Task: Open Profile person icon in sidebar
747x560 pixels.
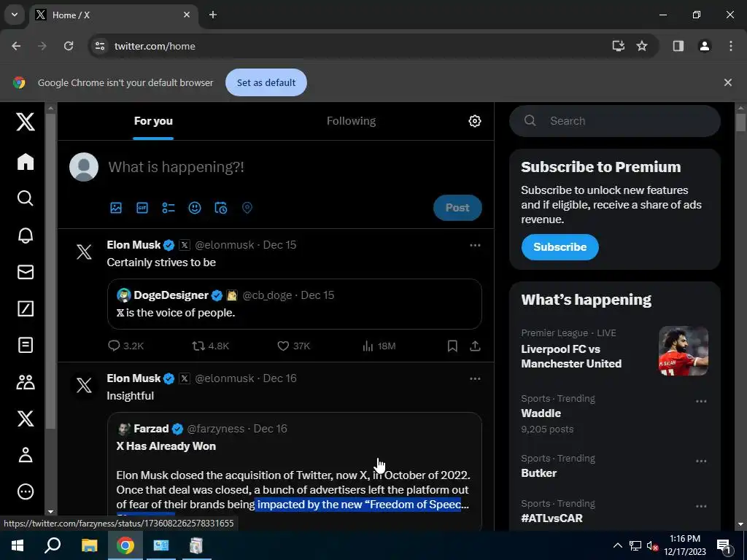Action: click(x=26, y=455)
